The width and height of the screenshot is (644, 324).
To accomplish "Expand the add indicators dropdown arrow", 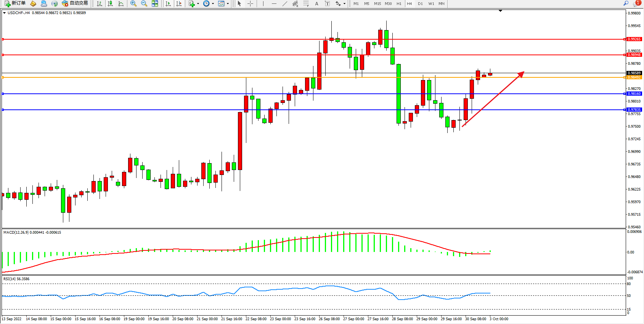I will [198, 4].
